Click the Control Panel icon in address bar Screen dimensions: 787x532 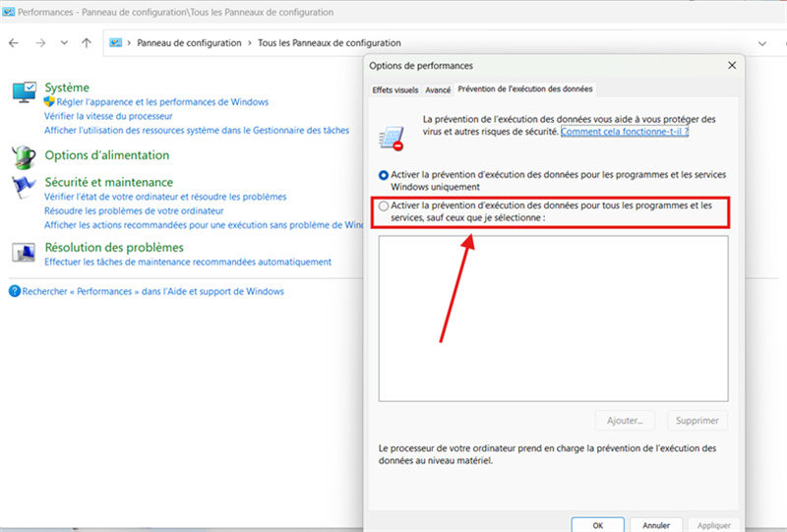(x=116, y=43)
